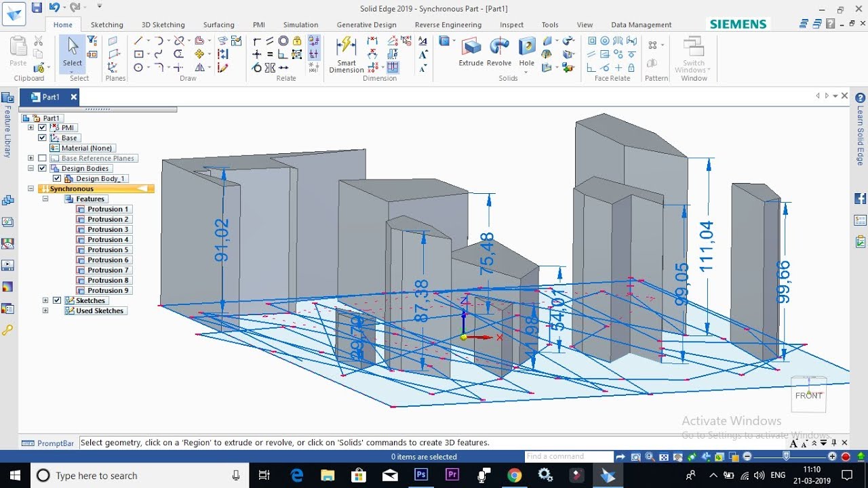Click the PromptBar button
This screenshot has width=868, height=488.
(47, 443)
